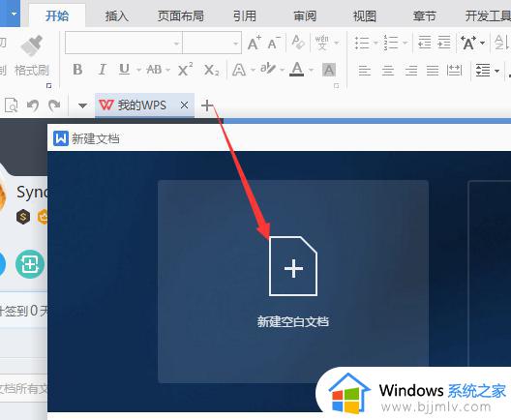
Task: Toggle subscript X₂ formatting
Action: pyautogui.click(x=211, y=70)
